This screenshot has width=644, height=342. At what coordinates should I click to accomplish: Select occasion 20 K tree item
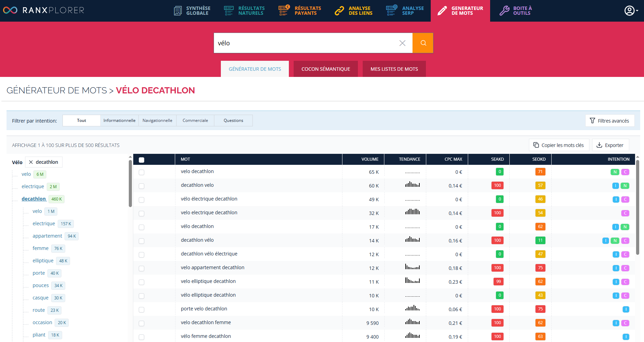click(x=50, y=322)
